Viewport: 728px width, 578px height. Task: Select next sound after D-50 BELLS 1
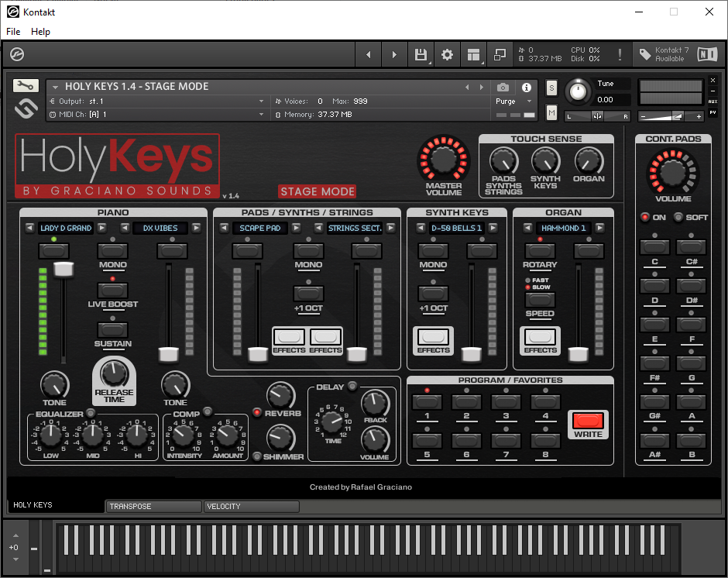click(493, 228)
